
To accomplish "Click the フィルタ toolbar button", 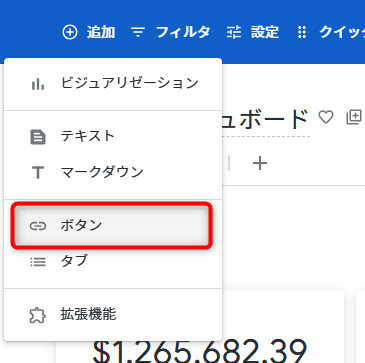I will coord(171,32).
